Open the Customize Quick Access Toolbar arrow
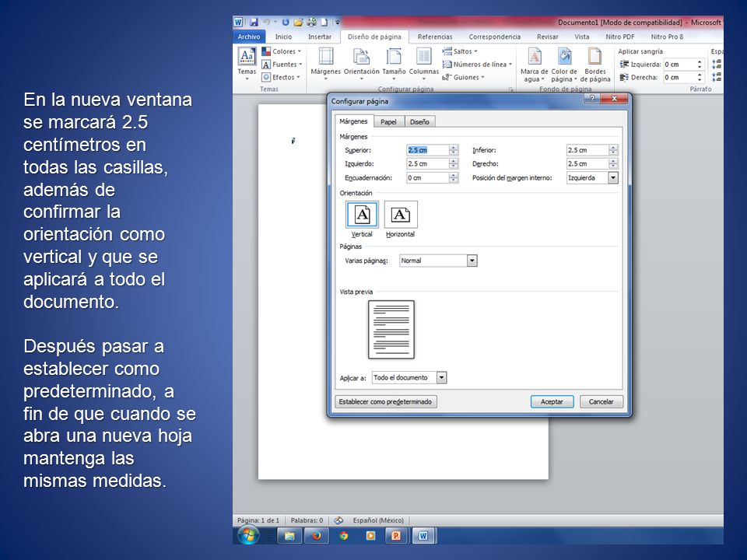The height and width of the screenshot is (560, 747). (x=337, y=23)
